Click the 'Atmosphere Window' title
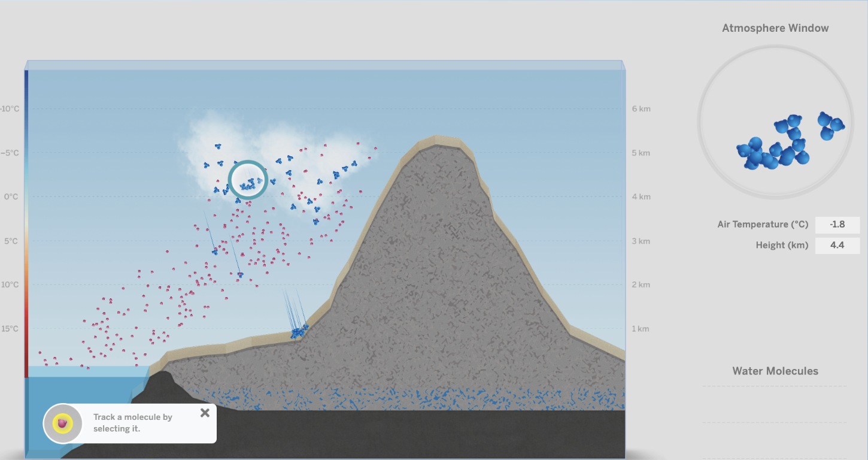The height and width of the screenshot is (460, 868). pos(775,28)
